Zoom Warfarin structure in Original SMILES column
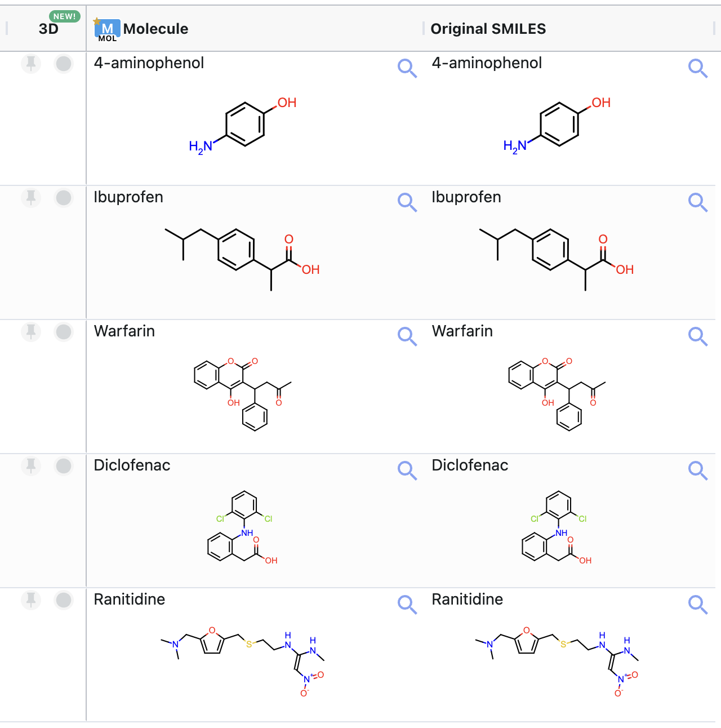 697,336
